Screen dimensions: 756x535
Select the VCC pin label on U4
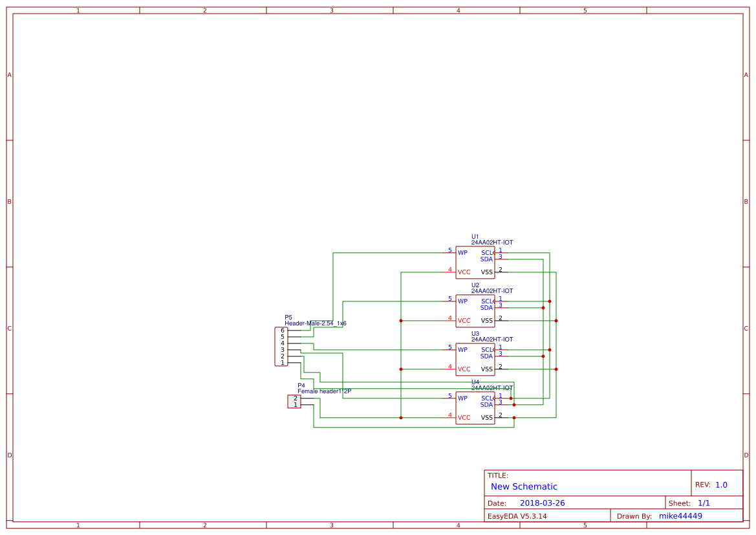pyautogui.click(x=464, y=418)
